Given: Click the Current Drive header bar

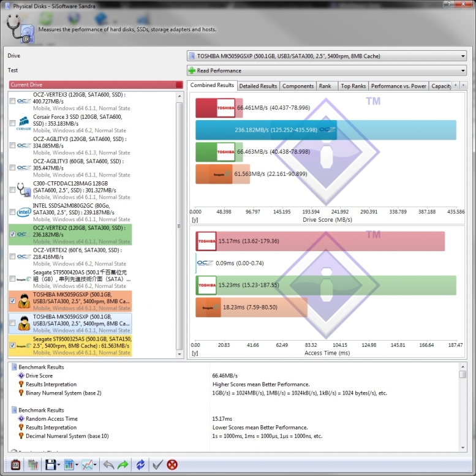Looking at the screenshot, I should [x=96, y=85].
